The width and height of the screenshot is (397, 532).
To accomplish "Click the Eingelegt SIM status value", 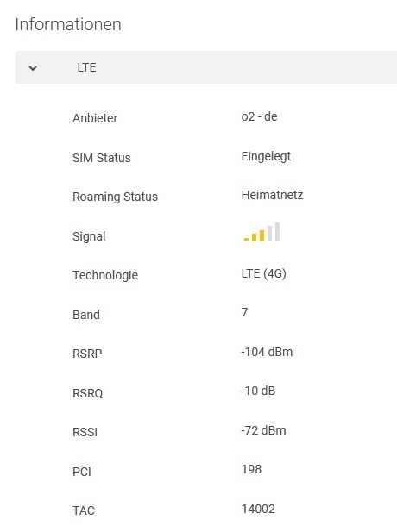I will (266, 156).
